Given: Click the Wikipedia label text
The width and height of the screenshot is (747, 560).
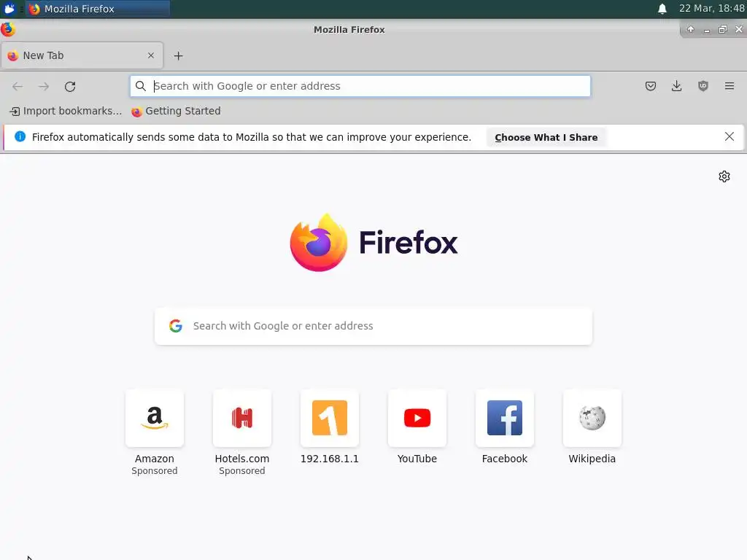Looking at the screenshot, I should (x=592, y=459).
